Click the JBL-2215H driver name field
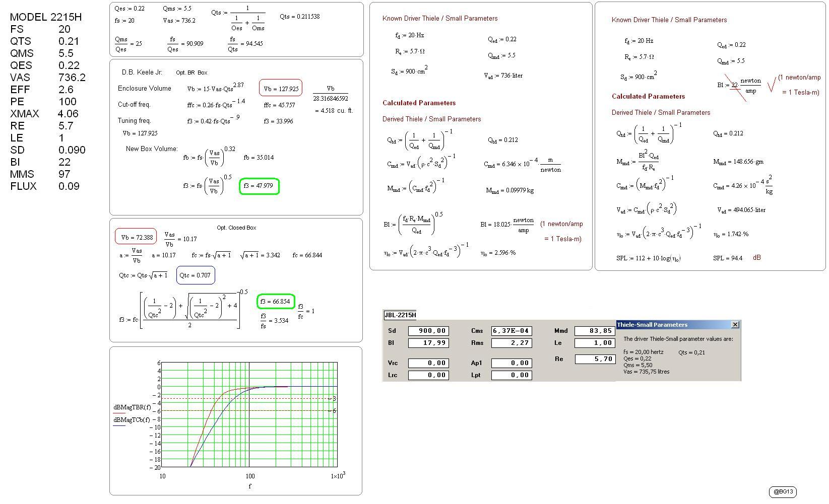 coord(400,315)
